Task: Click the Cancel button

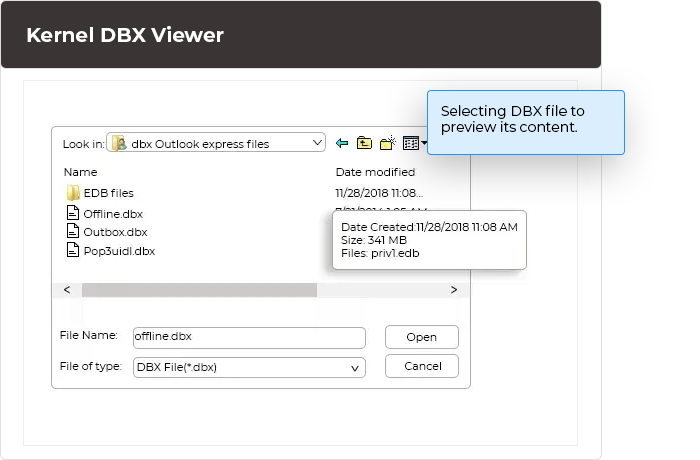Action: pos(421,366)
